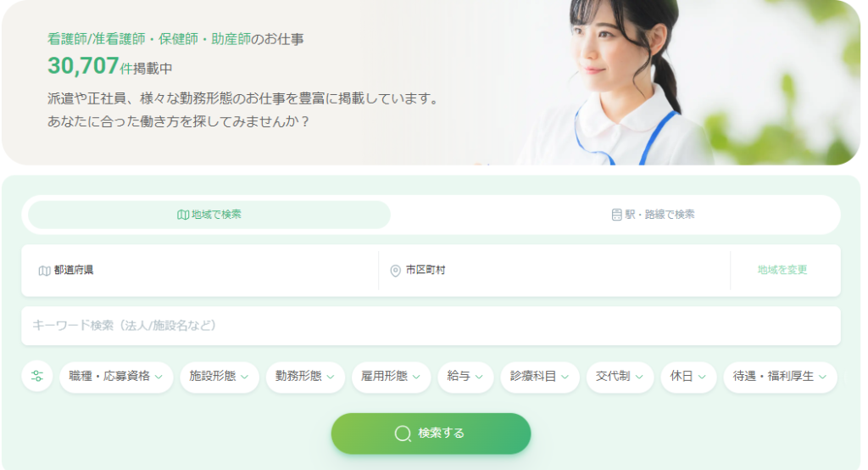
Task: Open the 勤務形態 filter dropdown
Action: pos(305,377)
